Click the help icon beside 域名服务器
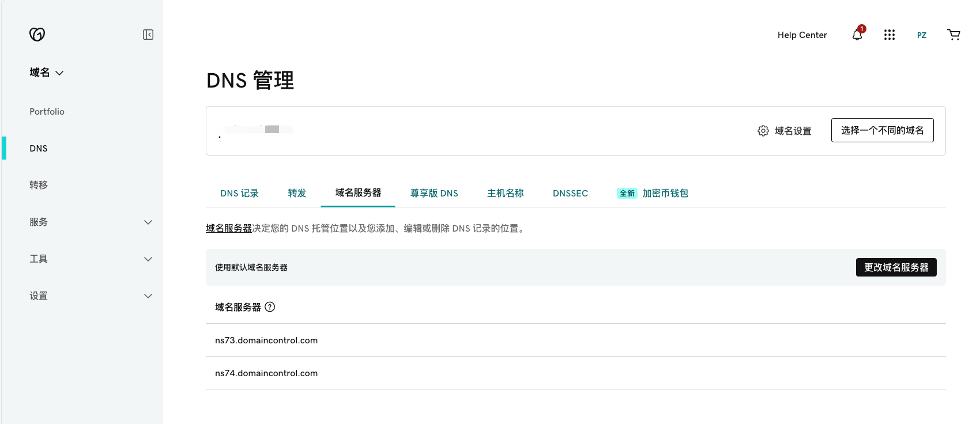 270,307
